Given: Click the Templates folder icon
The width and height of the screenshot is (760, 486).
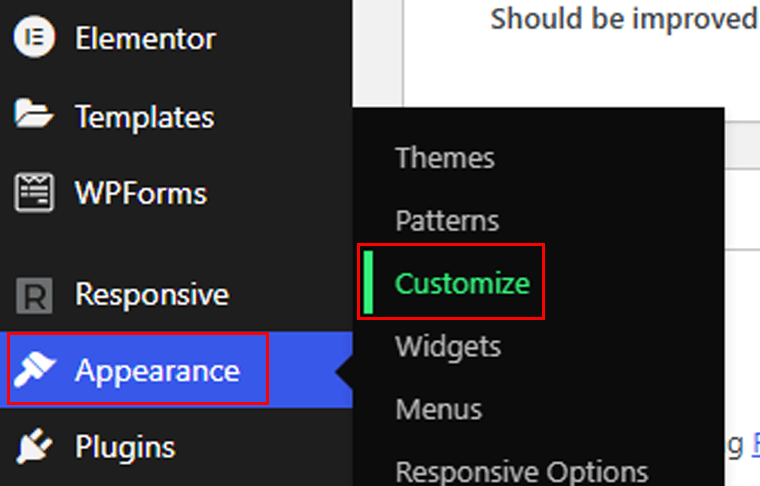Looking at the screenshot, I should [33, 114].
